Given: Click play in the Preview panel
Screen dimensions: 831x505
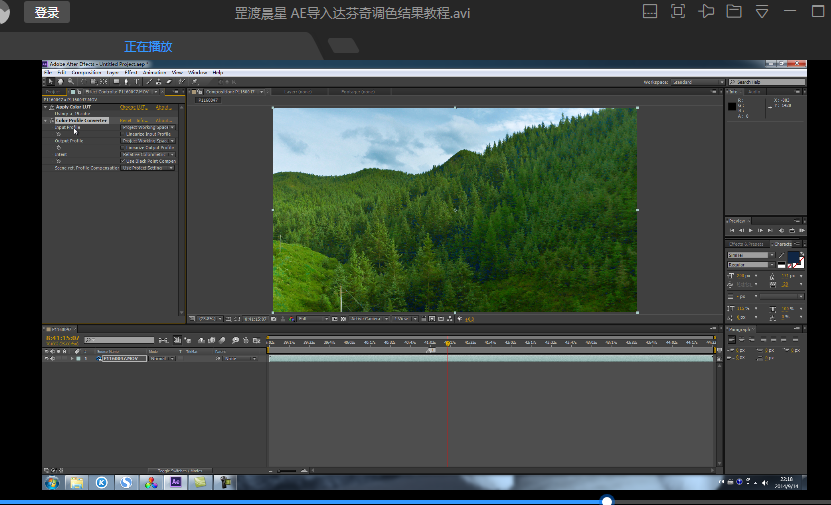Looking at the screenshot, I should coord(750,231).
